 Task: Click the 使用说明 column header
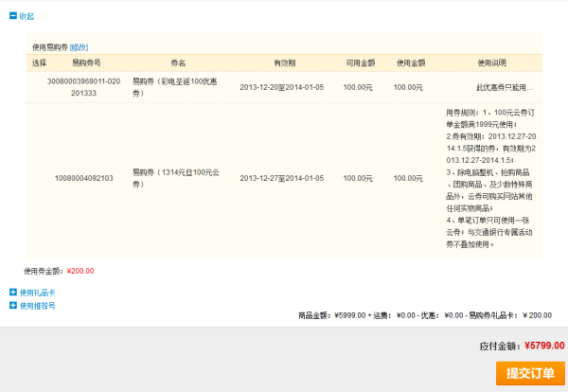[x=491, y=62]
